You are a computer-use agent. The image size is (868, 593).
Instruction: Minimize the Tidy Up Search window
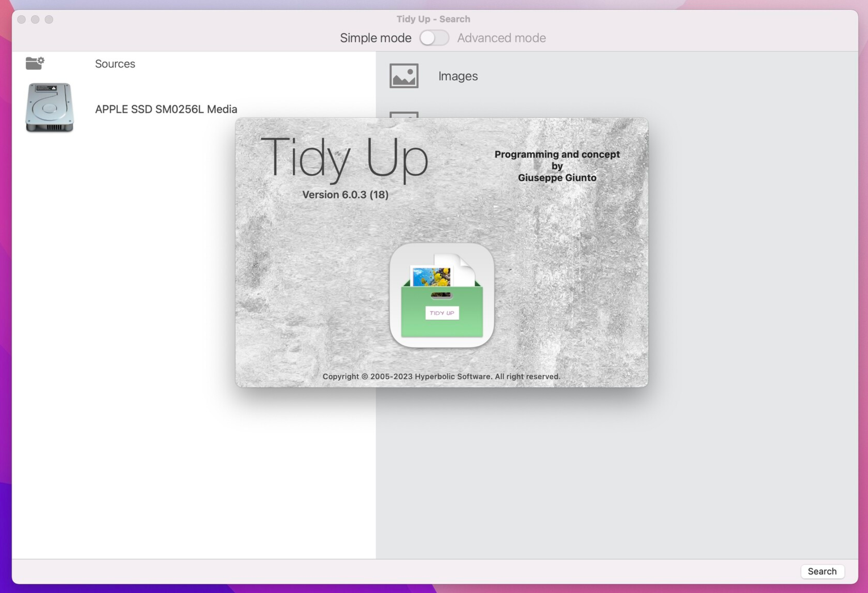35,19
